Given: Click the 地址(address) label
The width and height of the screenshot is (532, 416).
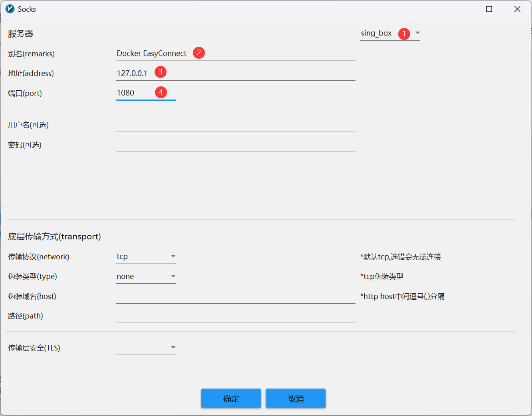Looking at the screenshot, I should 31,73.
